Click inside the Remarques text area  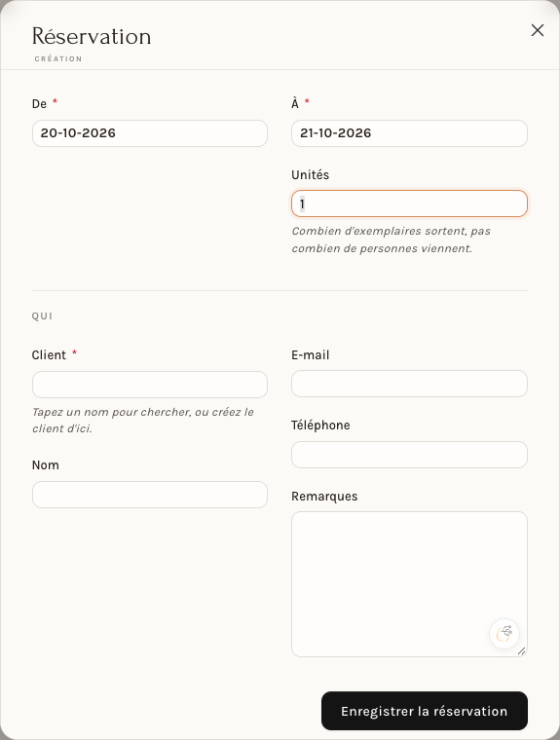(409, 584)
